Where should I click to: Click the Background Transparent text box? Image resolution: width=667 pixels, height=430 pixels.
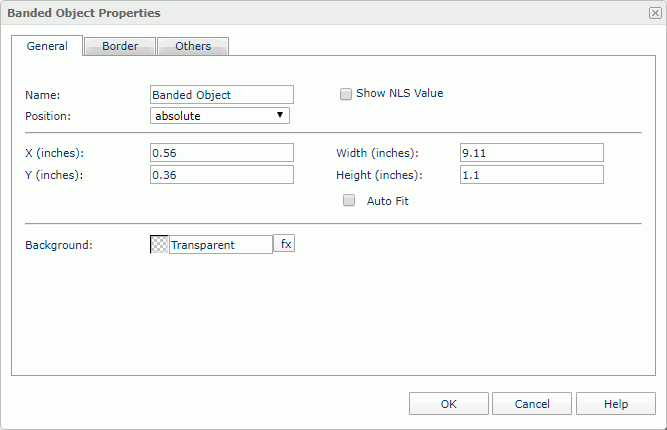[220, 244]
